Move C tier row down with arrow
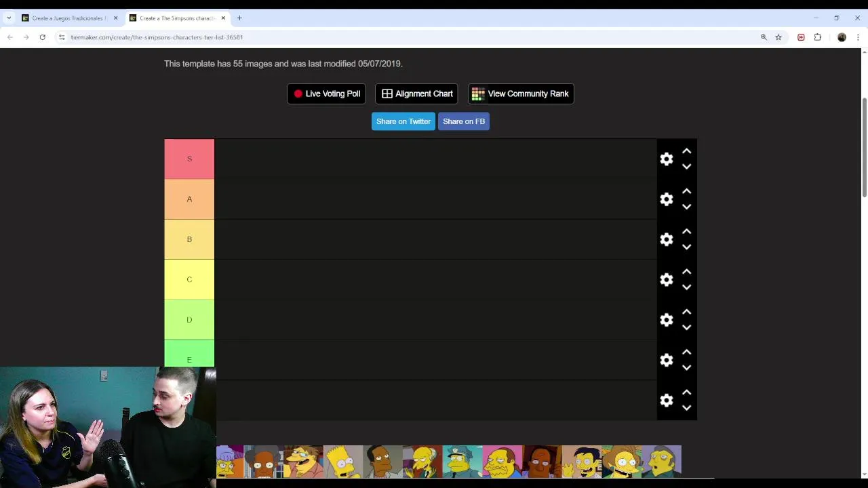Viewport: 868px width, 488px height. [686, 287]
